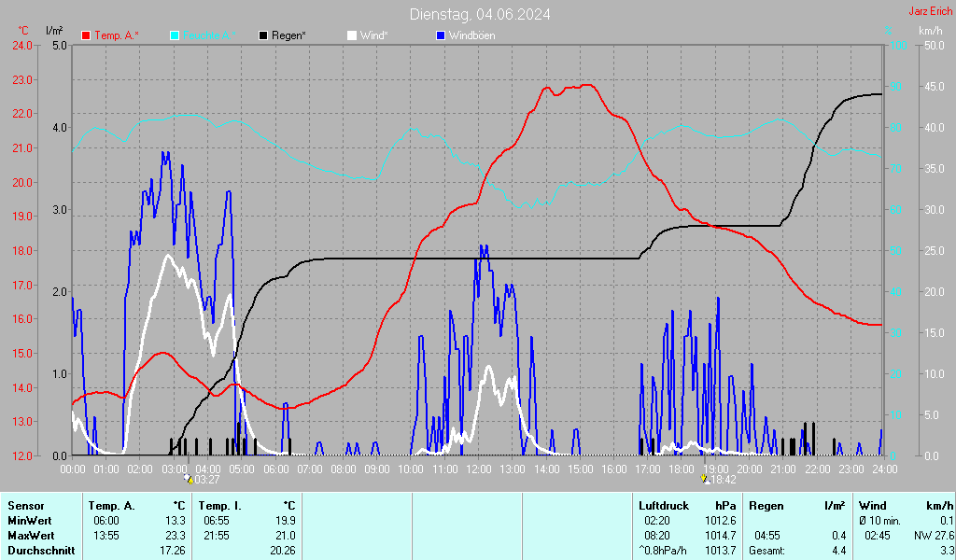Click the Temp. I. column header
The width and height of the screenshot is (956, 560).
pos(220,505)
